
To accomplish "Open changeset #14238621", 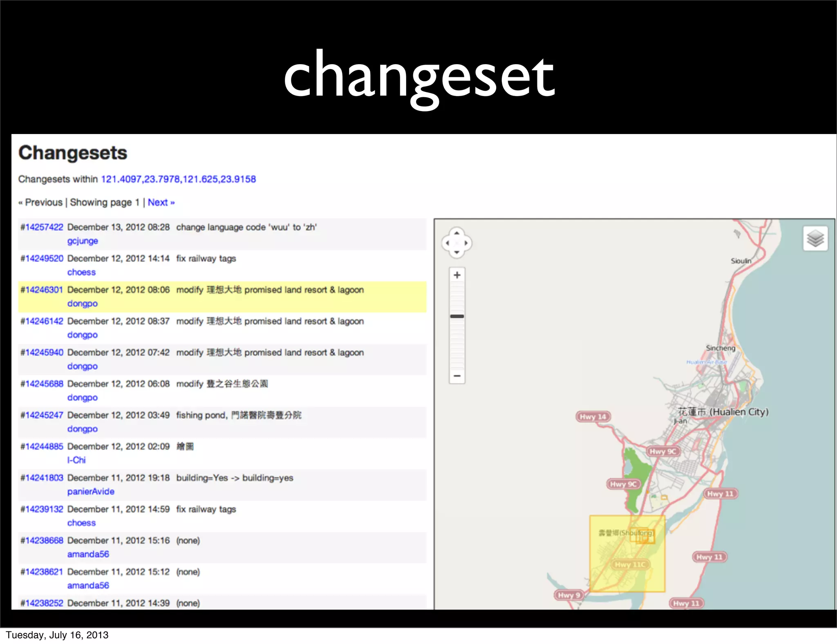I will 42,572.
